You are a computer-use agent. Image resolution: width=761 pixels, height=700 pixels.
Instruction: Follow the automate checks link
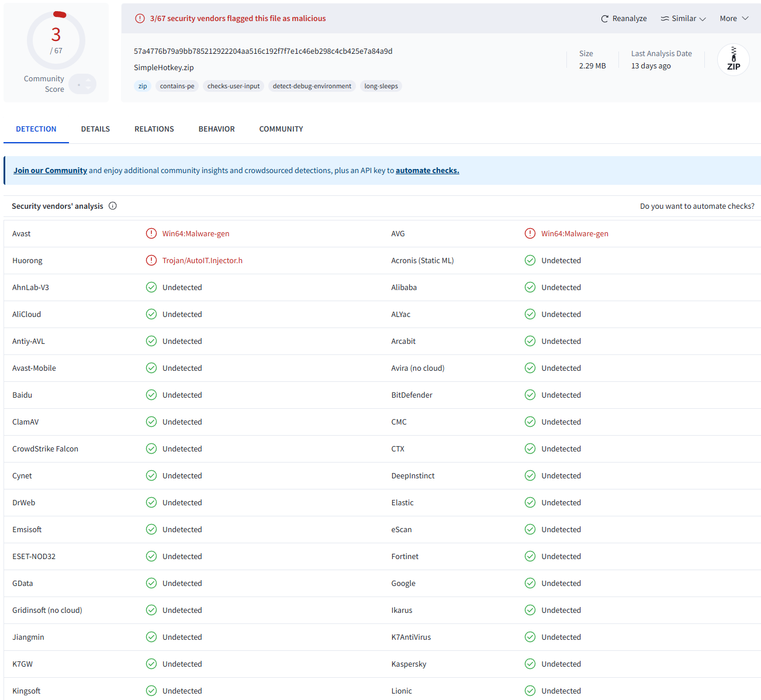pos(427,171)
